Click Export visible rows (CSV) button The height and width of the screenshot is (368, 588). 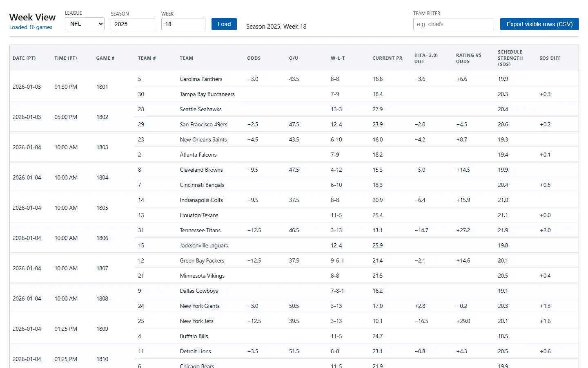pyautogui.click(x=539, y=24)
